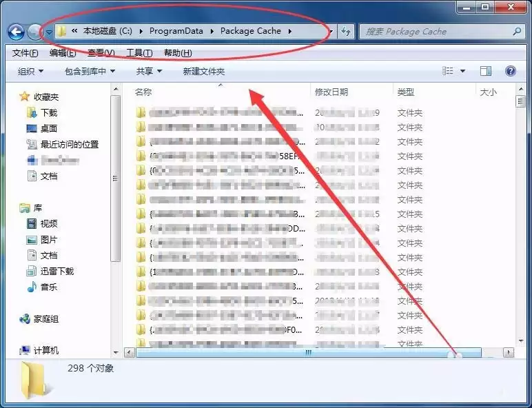Screen dimensions: 532x408
Task: Click the horizontal scrollbar thumb in file list
Action: (x=309, y=353)
